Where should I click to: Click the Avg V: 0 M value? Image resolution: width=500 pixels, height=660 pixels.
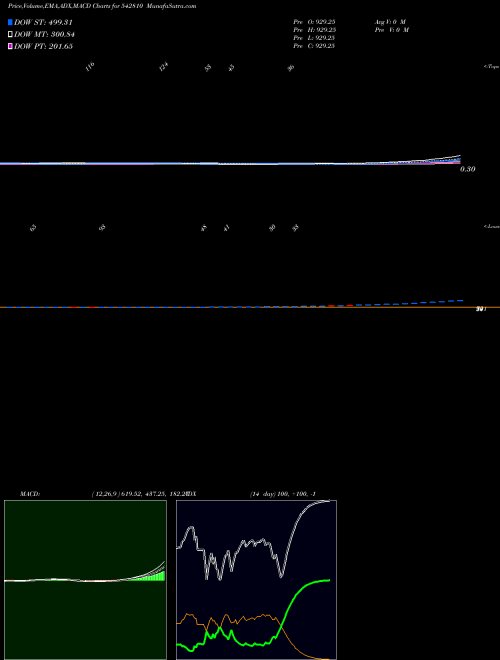pyautogui.click(x=390, y=21)
